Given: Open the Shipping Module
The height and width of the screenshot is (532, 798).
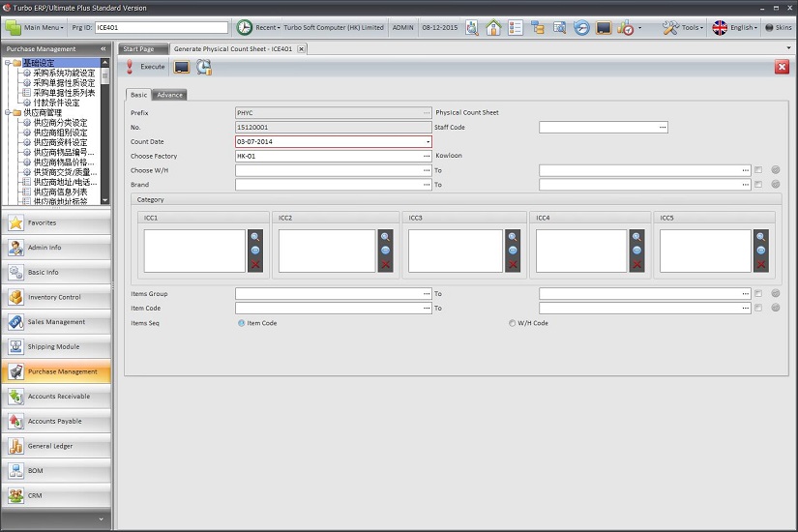Looking at the screenshot, I should pos(56,347).
